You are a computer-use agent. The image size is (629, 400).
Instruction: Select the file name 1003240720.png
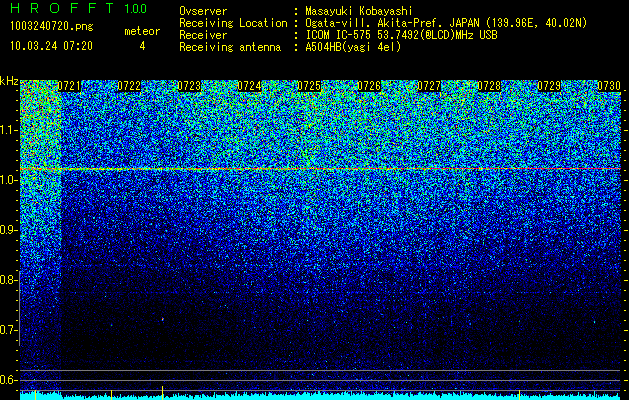pyautogui.click(x=52, y=27)
